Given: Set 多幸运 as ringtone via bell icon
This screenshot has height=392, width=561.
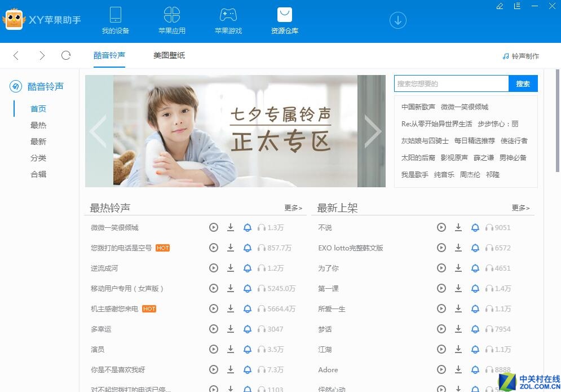Looking at the screenshot, I should (x=247, y=329).
